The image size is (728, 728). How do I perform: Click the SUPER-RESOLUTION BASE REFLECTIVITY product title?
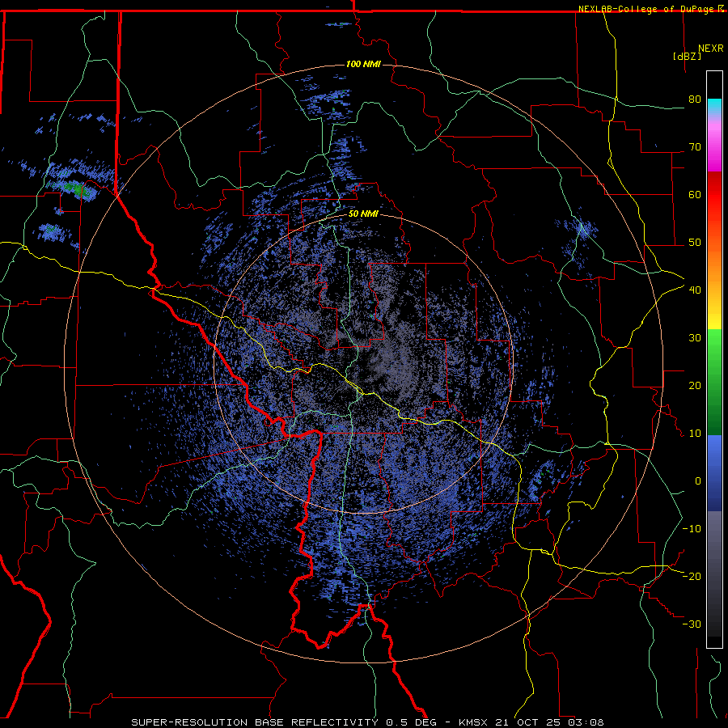(x=255, y=722)
